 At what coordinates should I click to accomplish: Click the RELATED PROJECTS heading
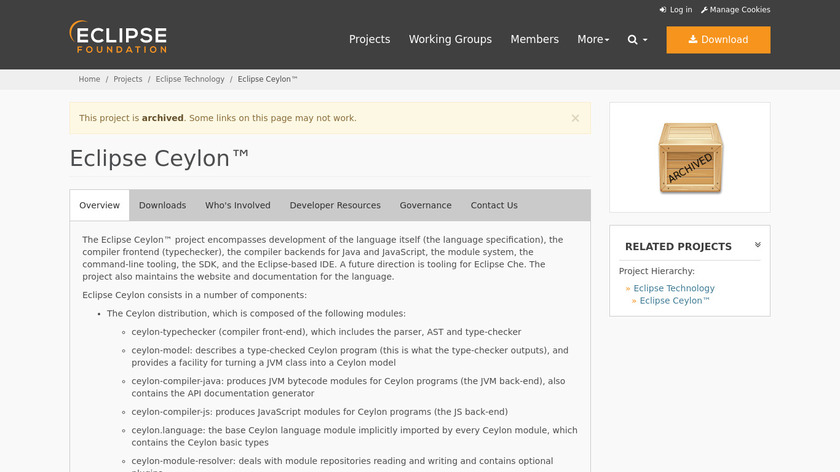point(678,246)
